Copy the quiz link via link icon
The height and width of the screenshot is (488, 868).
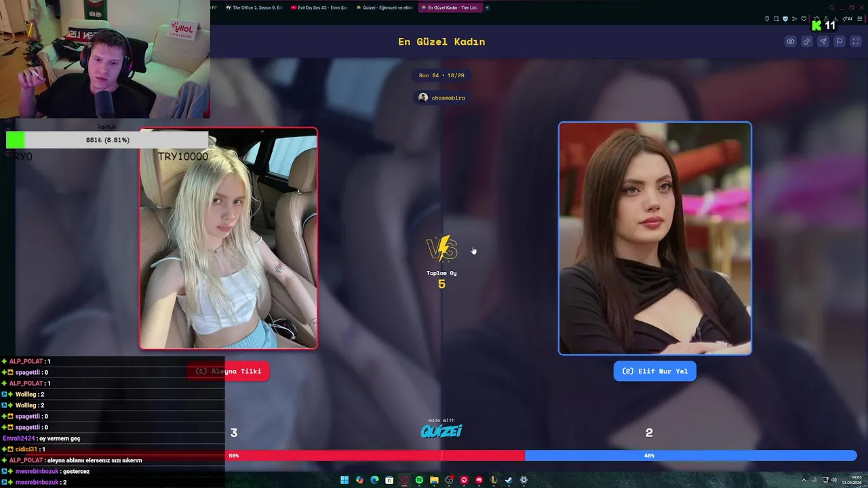coord(807,41)
